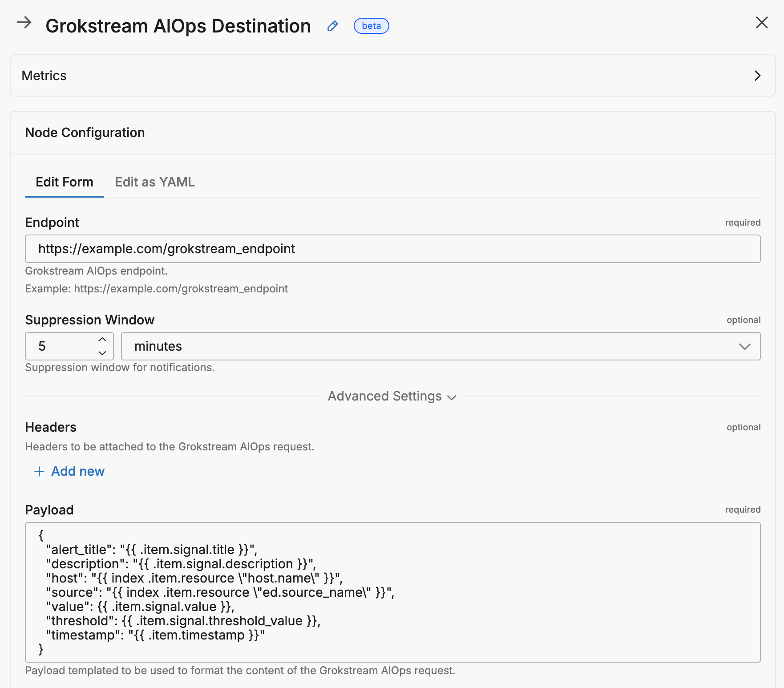784x688 pixels.
Task: Click the pencil icon to rename the destination
Action: pyautogui.click(x=332, y=26)
